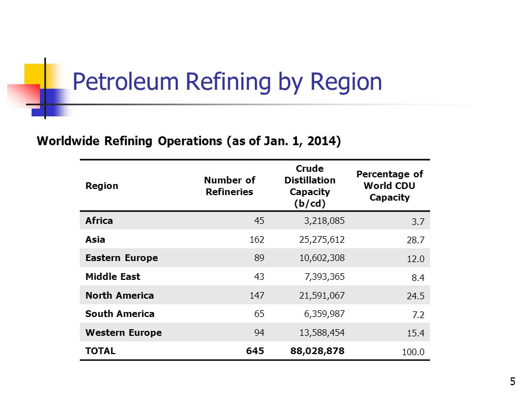
Task: Click the 'Percentage of World CDU Capacity' header
Action: pyautogui.click(x=390, y=186)
